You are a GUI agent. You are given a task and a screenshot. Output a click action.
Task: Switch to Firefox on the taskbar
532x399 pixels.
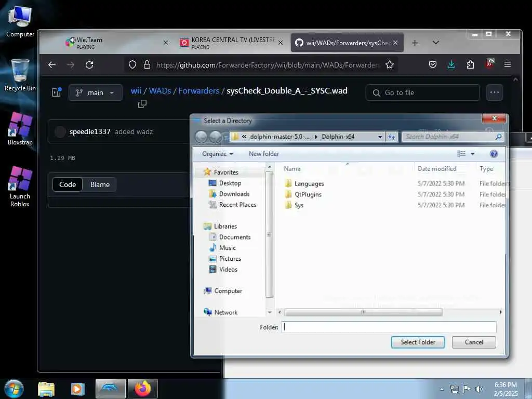[x=143, y=389]
